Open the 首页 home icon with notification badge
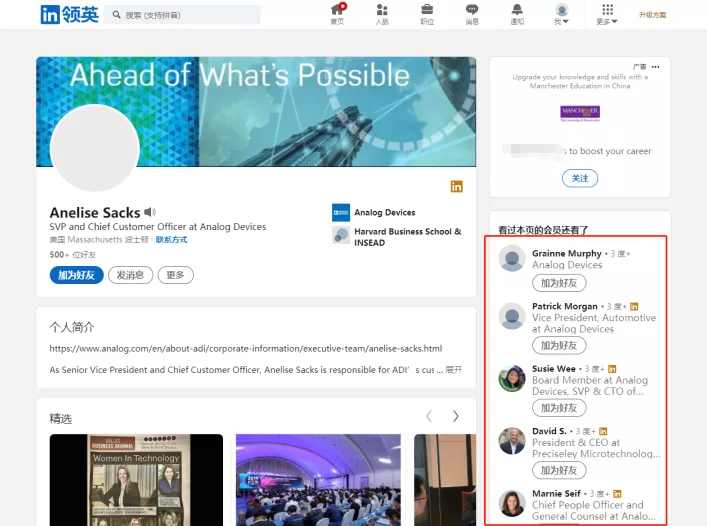 point(337,14)
